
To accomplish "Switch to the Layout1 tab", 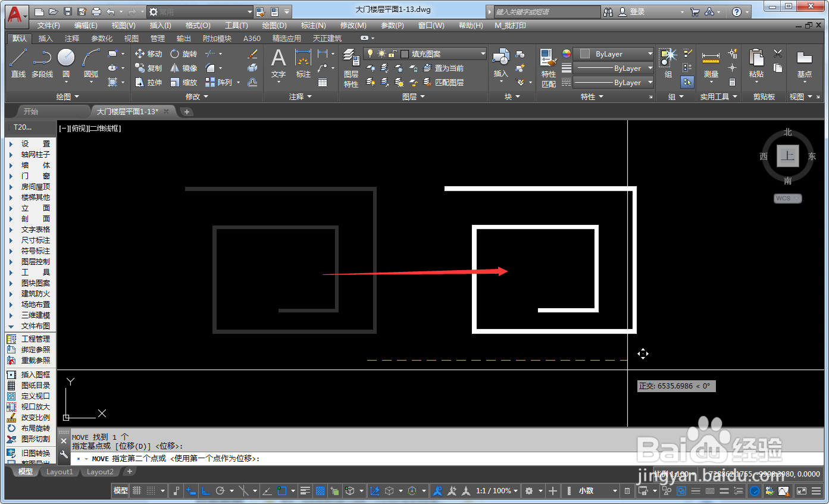I will click(60, 472).
